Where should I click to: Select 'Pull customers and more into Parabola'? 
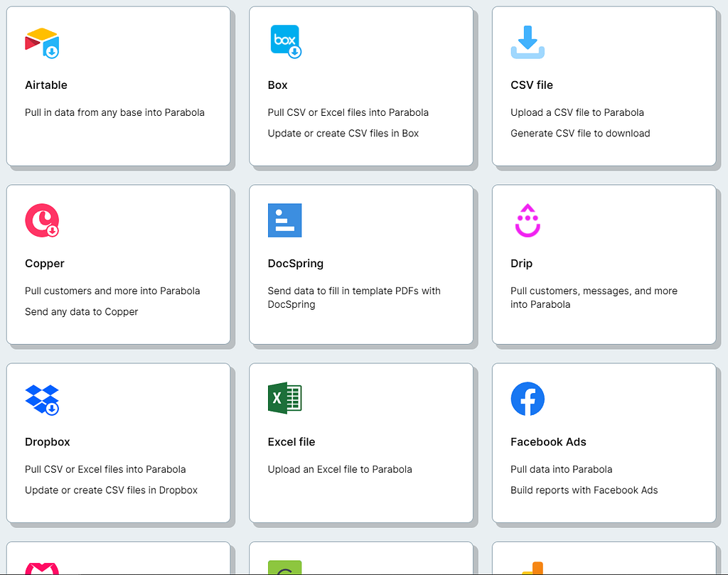(x=112, y=291)
